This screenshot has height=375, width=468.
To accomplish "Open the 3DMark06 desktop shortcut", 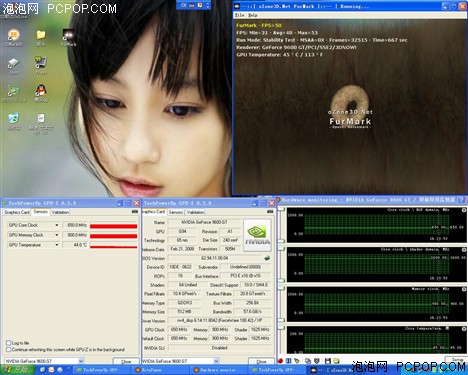I will [x=14, y=36].
